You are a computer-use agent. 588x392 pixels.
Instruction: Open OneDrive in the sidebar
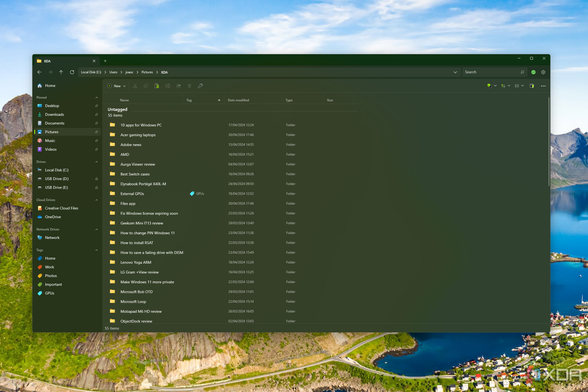68,217
